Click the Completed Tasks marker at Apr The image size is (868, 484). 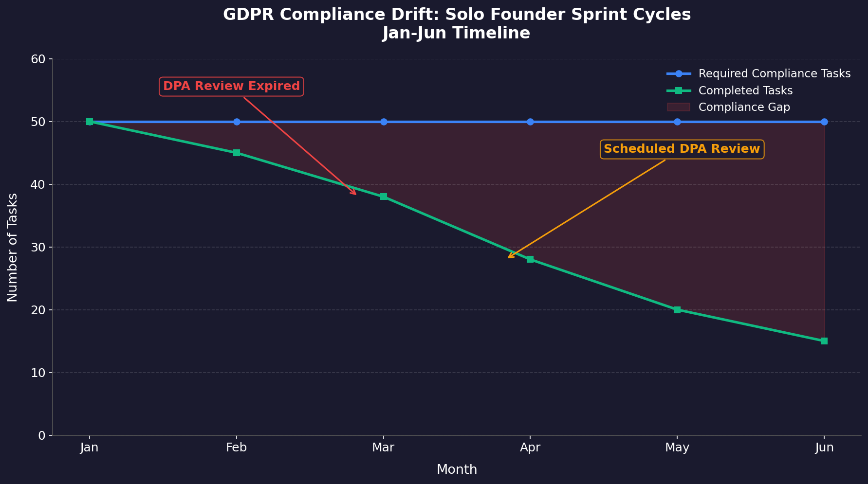[530, 259]
